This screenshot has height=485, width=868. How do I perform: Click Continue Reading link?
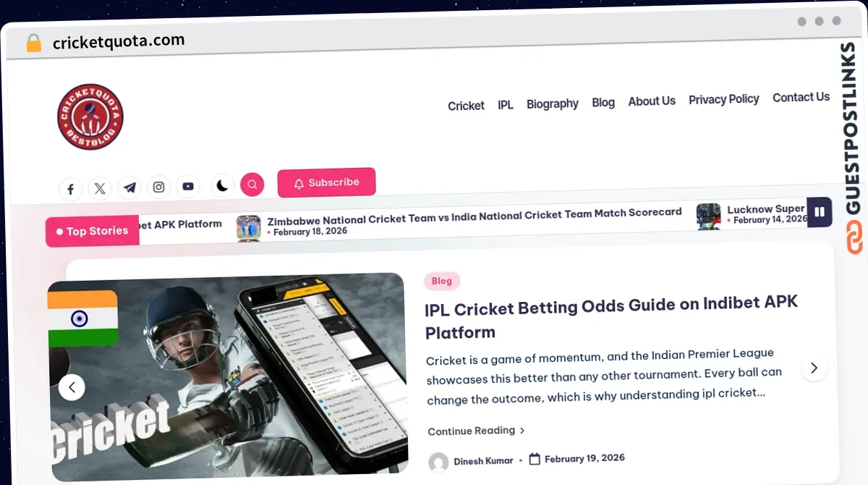tap(476, 431)
